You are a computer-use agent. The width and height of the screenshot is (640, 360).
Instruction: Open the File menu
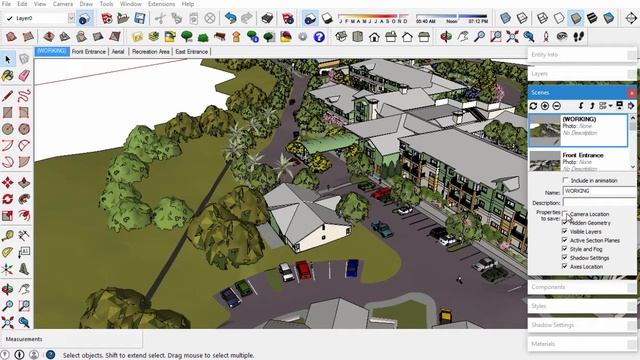6,4
